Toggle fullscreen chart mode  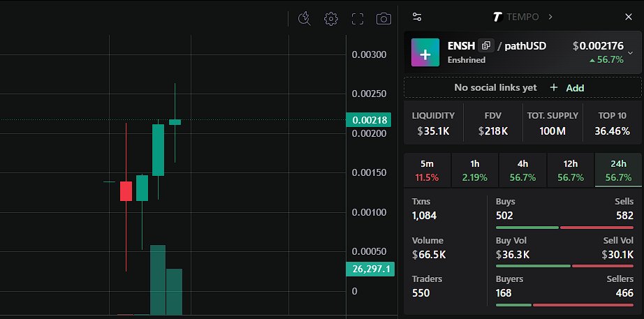358,18
